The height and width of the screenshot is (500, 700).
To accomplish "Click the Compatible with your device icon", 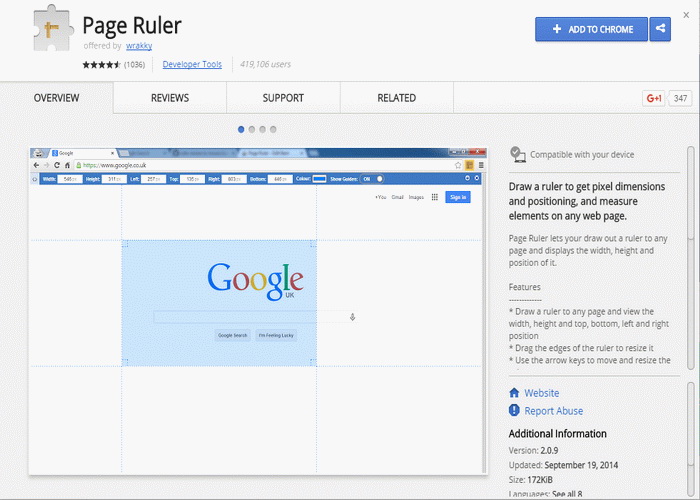I will coord(517,154).
